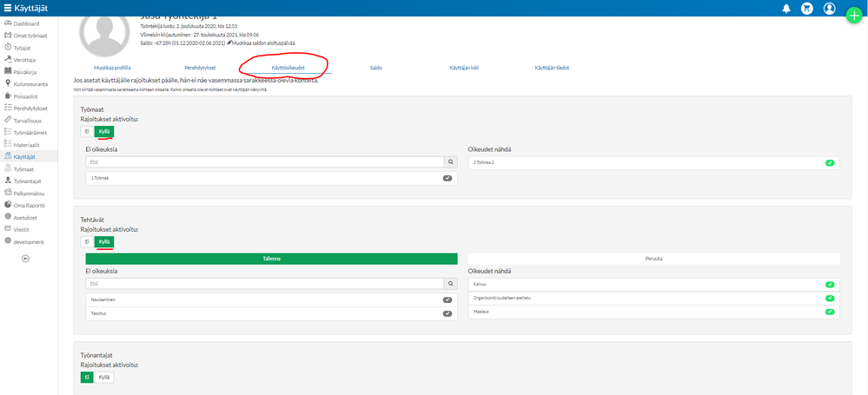Switch to the Saldo tab
Screen dimensions: 868x395
(x=376, y=68)
